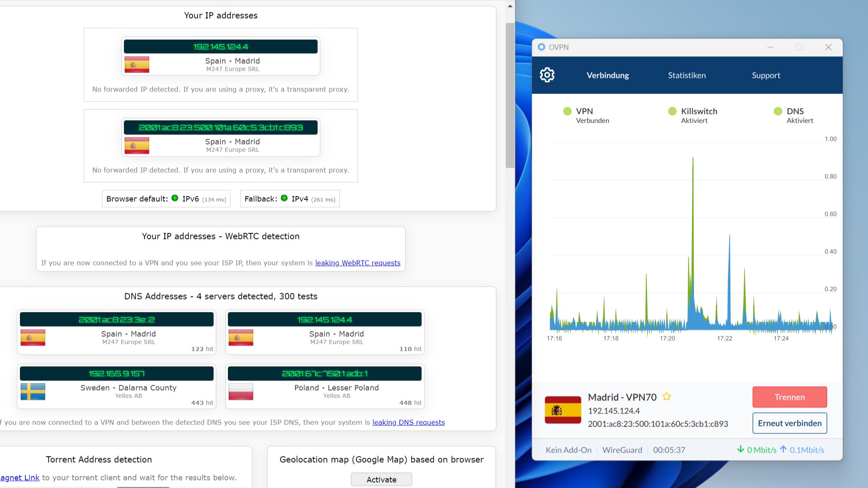868x488 pixels.
Task: Click IPv4 address 192.145.124.4 at top
Action: click(x=221, y=46)
